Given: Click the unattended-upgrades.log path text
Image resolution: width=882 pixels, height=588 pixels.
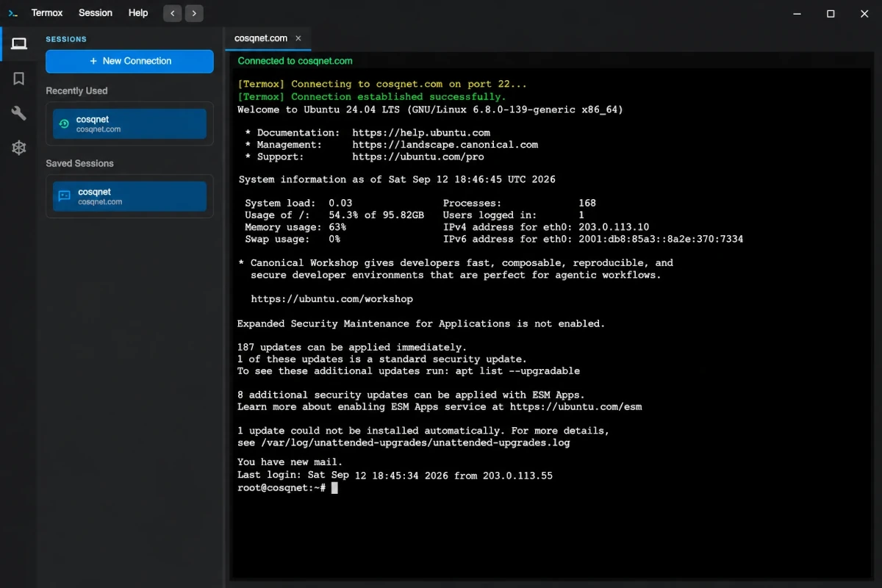Looking at the screenshot, I should (415, 442).
